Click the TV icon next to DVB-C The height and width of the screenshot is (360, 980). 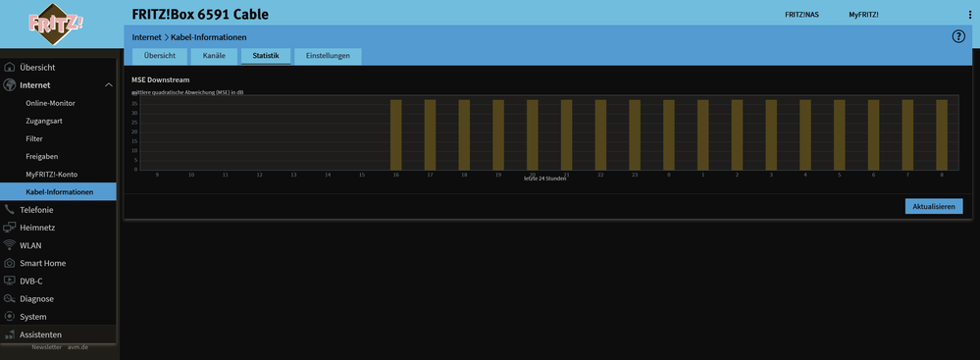point(10,281)
